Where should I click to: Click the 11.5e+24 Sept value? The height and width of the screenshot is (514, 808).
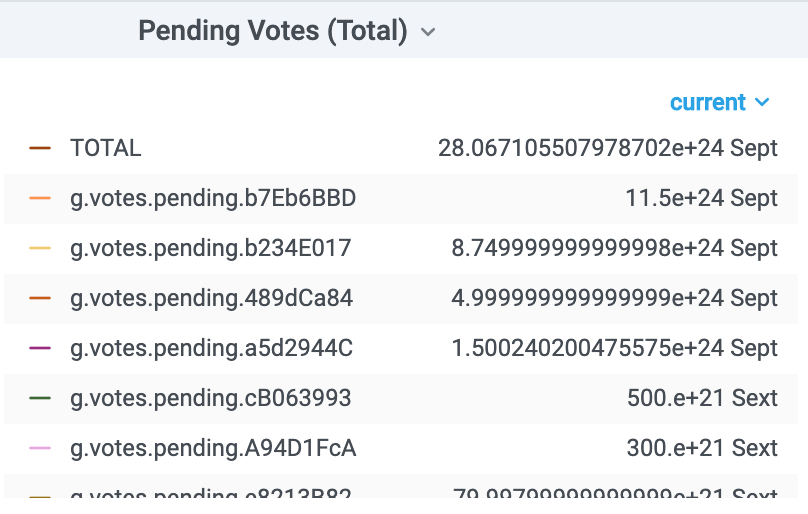coord(701,198)
